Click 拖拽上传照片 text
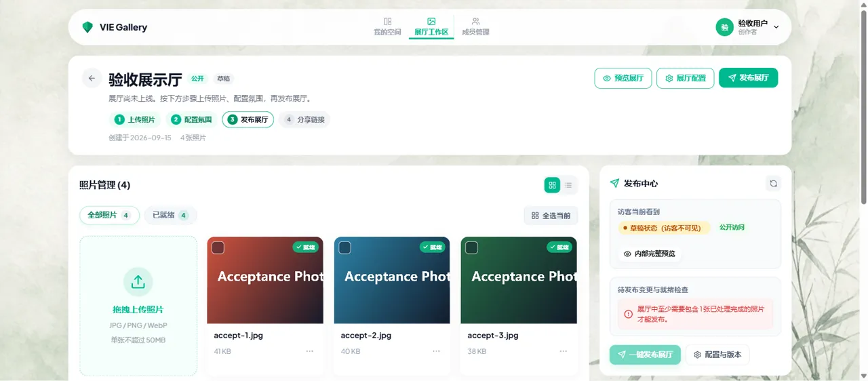This screenshot has width=868, height=381. pos(138,310)
